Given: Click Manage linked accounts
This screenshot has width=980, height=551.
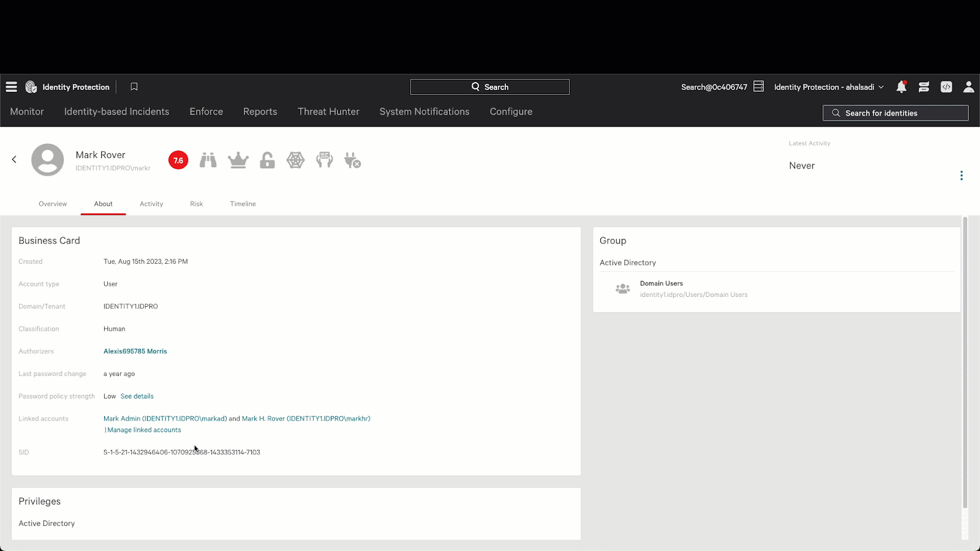Looking at the screenshot, I should point(144,430).
